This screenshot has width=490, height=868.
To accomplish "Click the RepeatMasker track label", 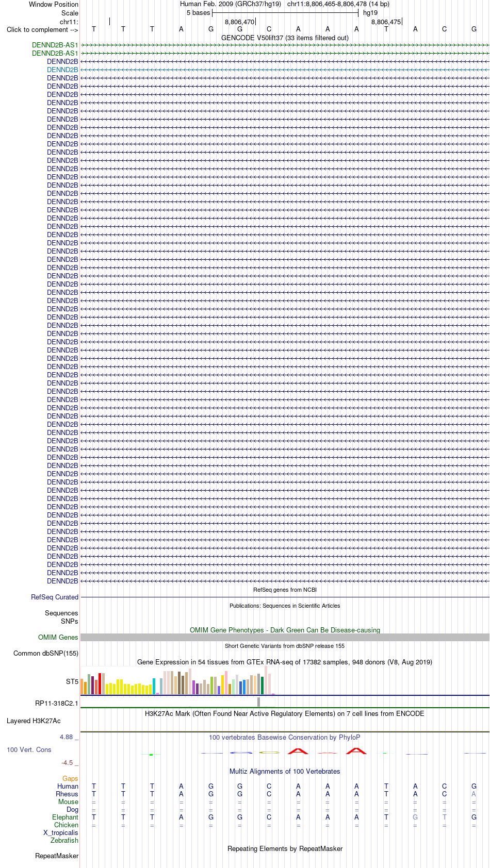I will (x=57, y=856).
